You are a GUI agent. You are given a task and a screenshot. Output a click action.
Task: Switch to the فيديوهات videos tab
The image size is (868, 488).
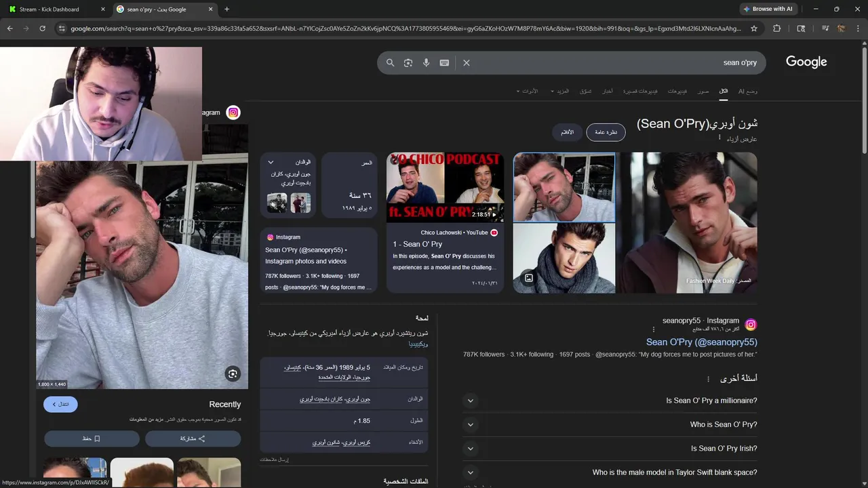(x=677, y=91)
